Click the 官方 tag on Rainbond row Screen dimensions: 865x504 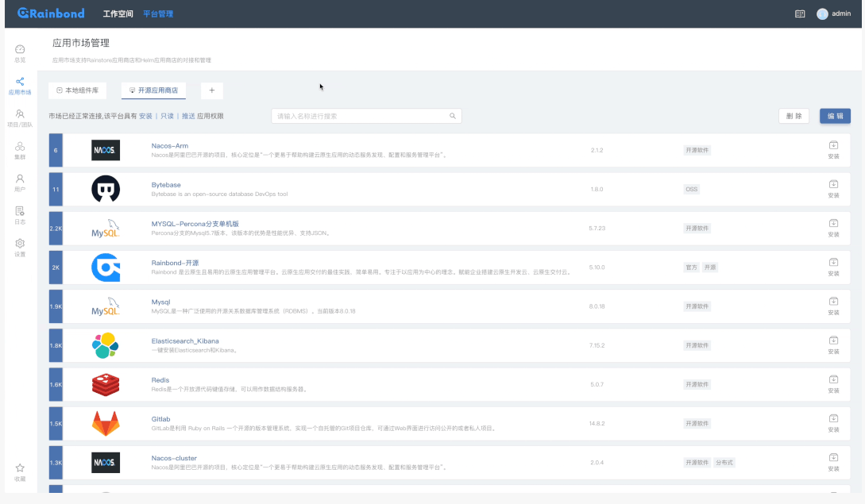coord(691,267)
